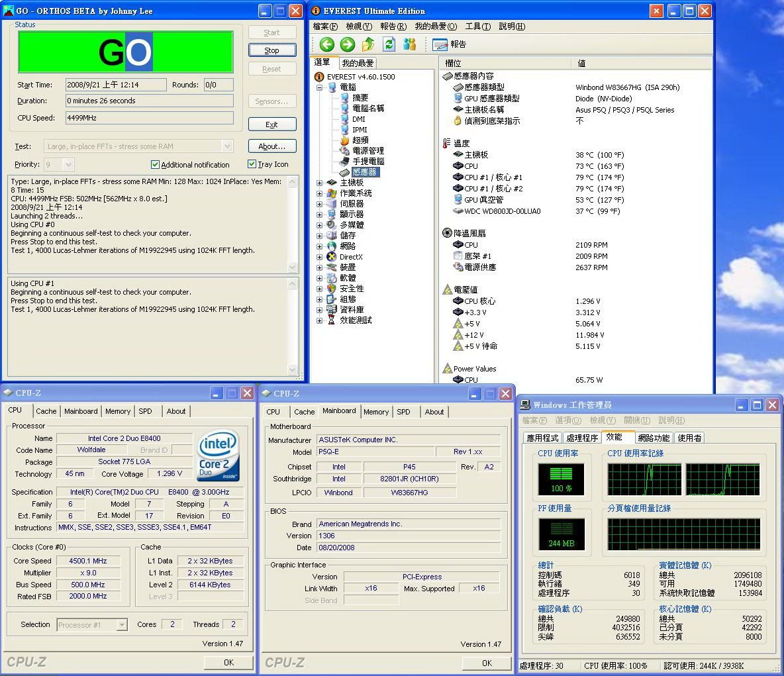Click the lower ORTHOS log scrollbar
Screen dimensions: 784x676
click(293, 326)
